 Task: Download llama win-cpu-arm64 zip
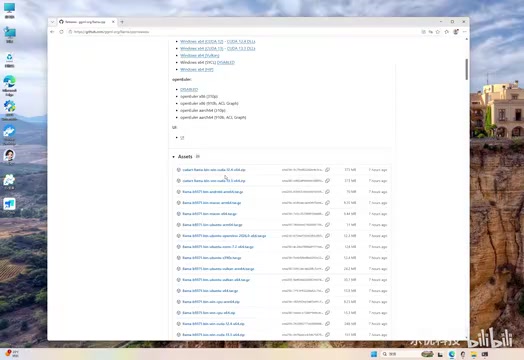click(x=211, y=302)
